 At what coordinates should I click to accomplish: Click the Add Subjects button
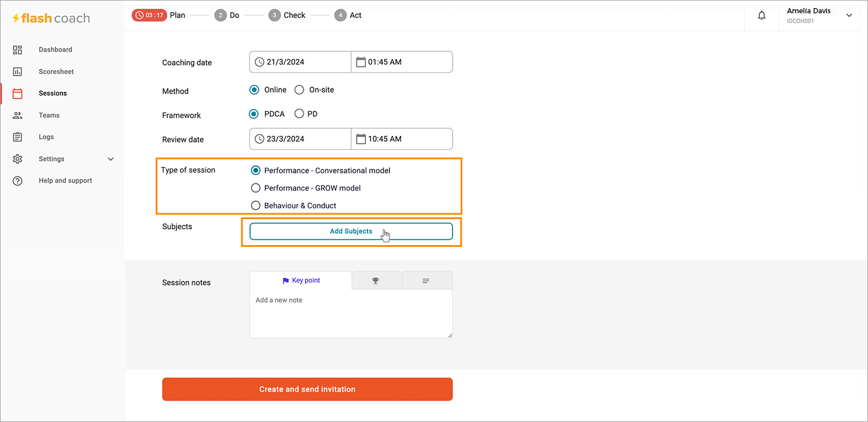coord(351,231)
